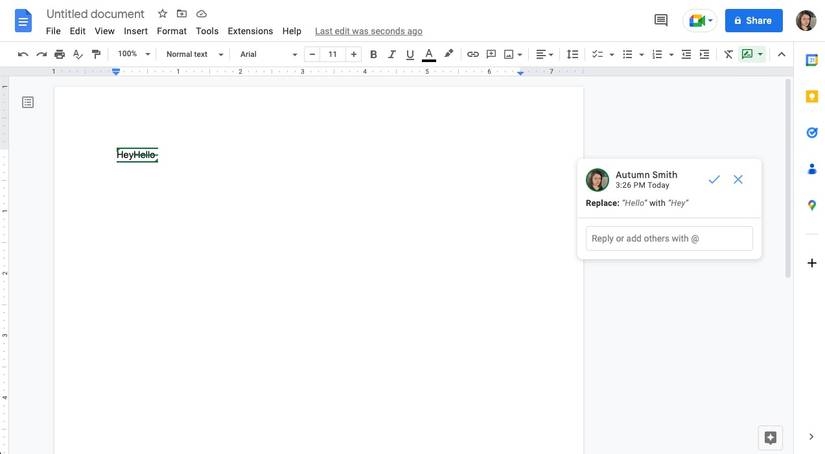Image resolution: width=825 pixels, height=454 pixels.
Task: Open the Tools menu
Action: coord(207,31)
